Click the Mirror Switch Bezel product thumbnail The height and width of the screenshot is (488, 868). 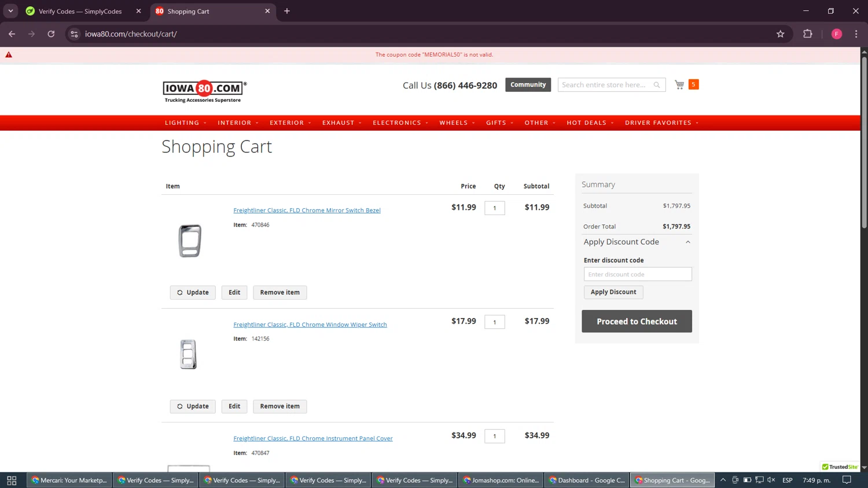[x=190, y=241]
